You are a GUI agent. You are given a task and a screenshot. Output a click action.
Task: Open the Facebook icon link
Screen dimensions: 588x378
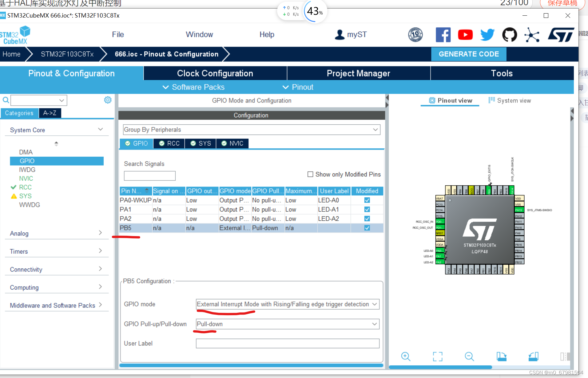(x=443, y=34)
